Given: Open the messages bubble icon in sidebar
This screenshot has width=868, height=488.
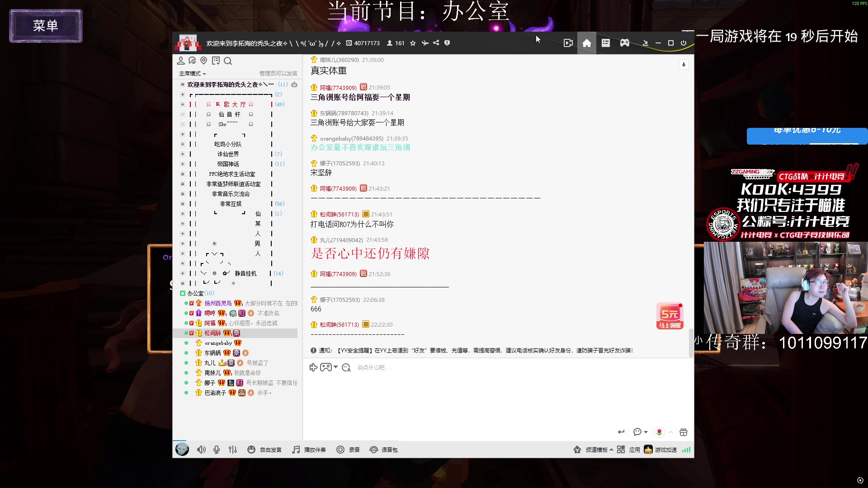Looking at the screenshot, I should coord(192,61).
